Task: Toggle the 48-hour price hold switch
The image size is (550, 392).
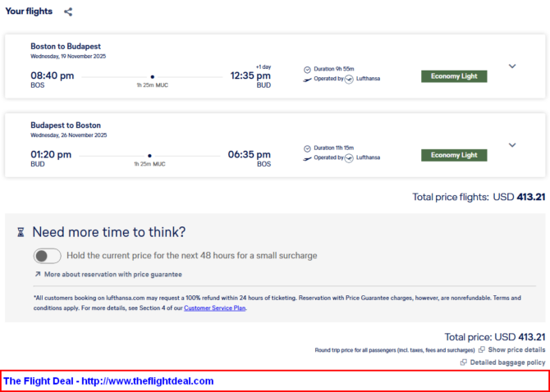Action: coord(47,256)
